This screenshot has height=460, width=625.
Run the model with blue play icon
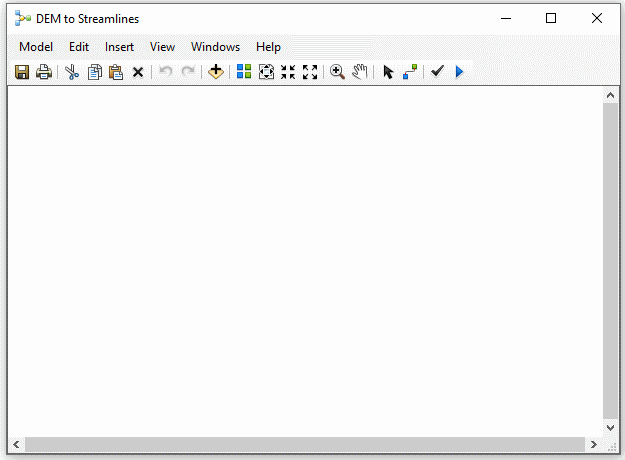pos(459,72)
